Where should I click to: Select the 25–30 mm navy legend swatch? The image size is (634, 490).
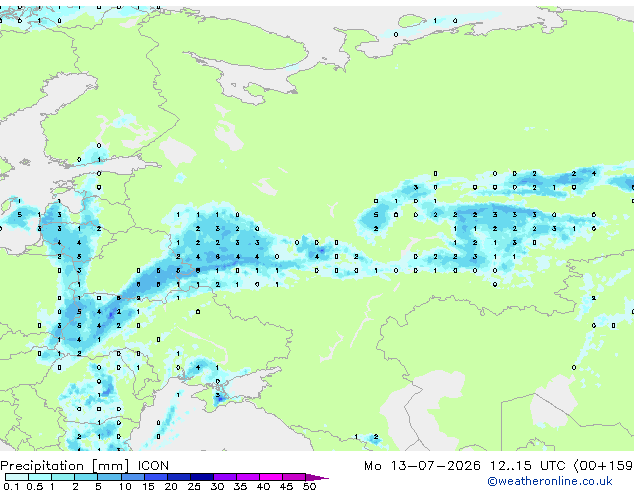tap(201, 477)
